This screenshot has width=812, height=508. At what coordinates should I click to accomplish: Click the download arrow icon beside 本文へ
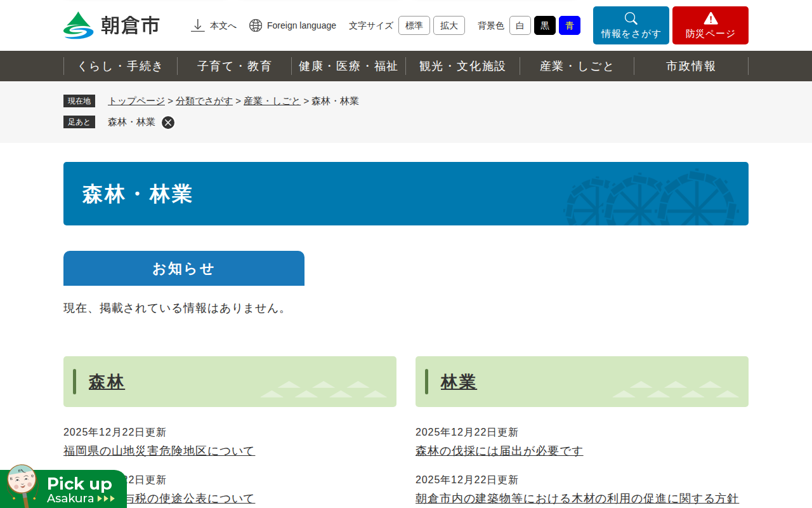198,25
